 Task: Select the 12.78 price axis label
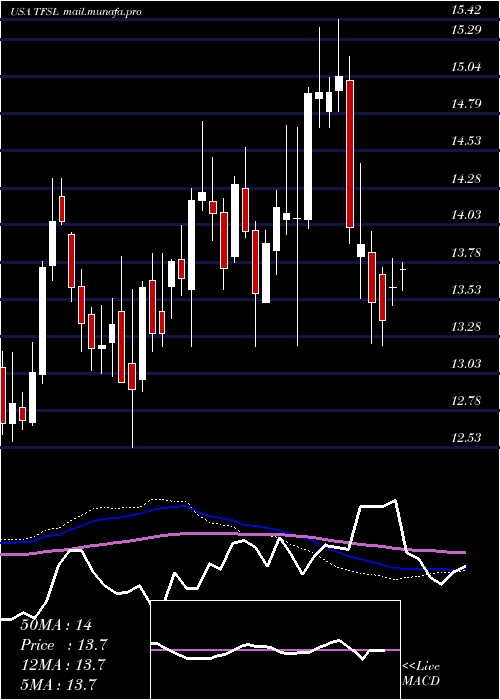466,401
